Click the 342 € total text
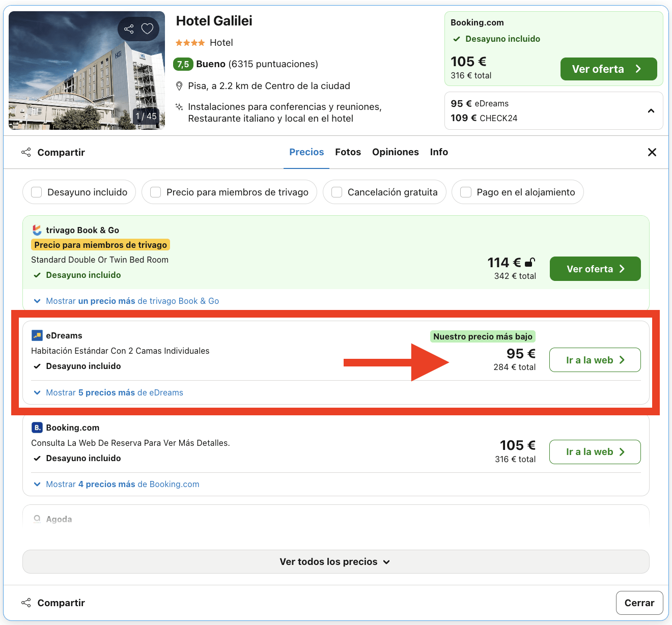The image size is (672, 625). click(x=515, y=276)
